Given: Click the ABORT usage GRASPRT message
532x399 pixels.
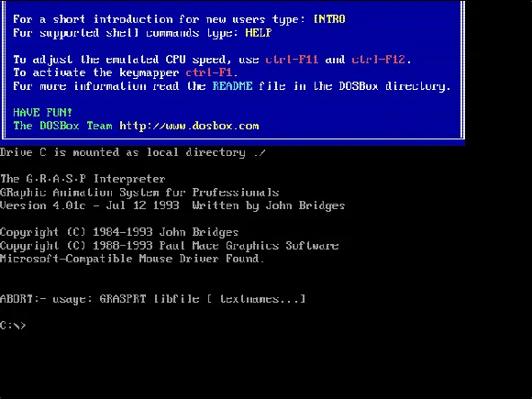Looking at the screenshot, I should point(152,299).
